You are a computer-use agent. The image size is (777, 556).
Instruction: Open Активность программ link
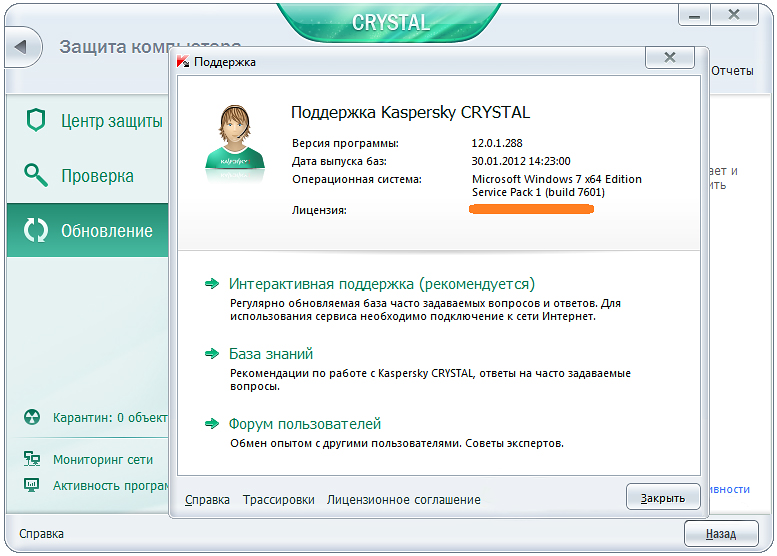[111, 486]
